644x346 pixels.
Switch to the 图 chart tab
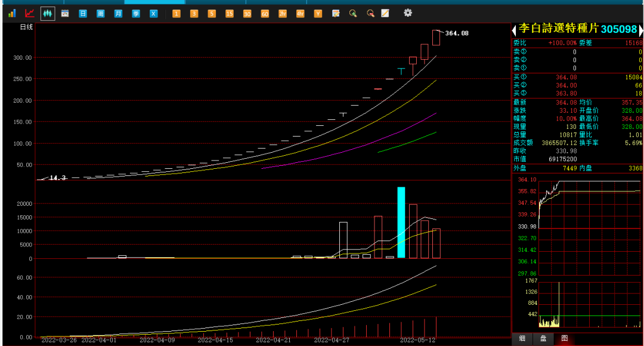tap(564, 338)
